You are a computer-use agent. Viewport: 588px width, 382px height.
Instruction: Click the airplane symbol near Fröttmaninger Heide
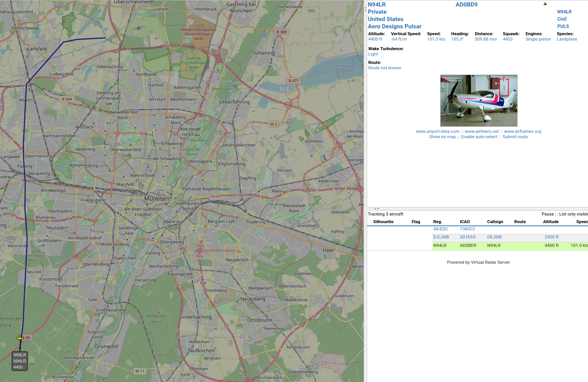(x=139, y=28)
